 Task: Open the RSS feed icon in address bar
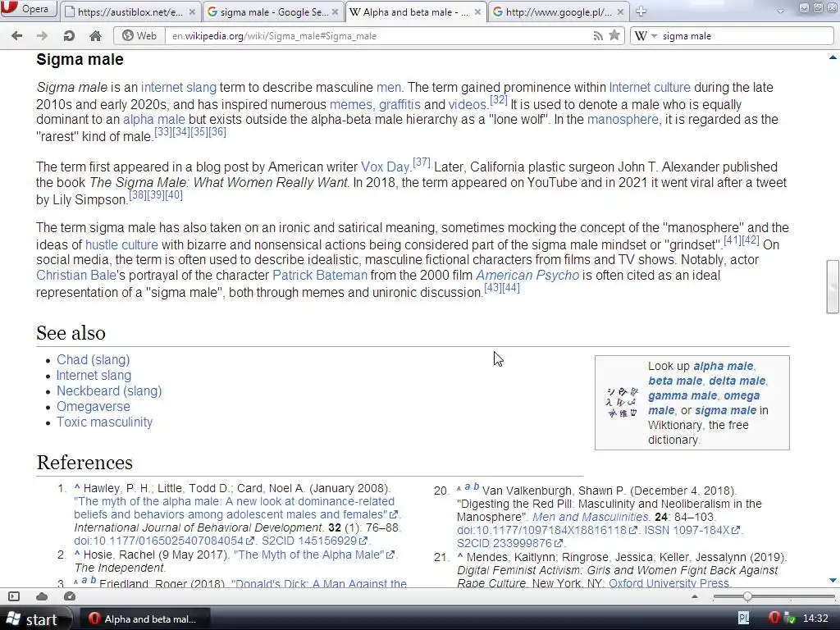[x=598, y=36]
